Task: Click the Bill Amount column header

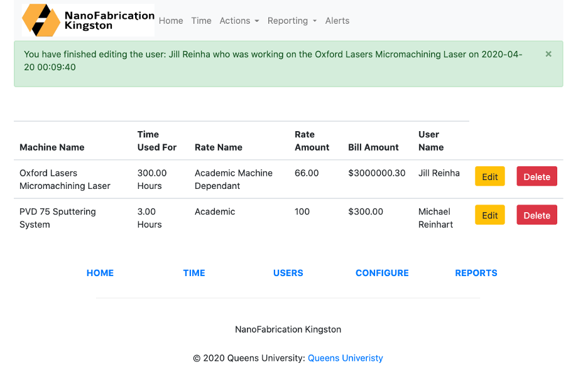Action: [x=373, y=147]
